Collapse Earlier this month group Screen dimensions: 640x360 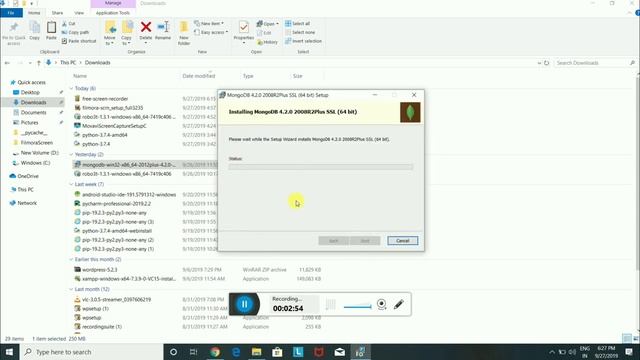[71, 260]
